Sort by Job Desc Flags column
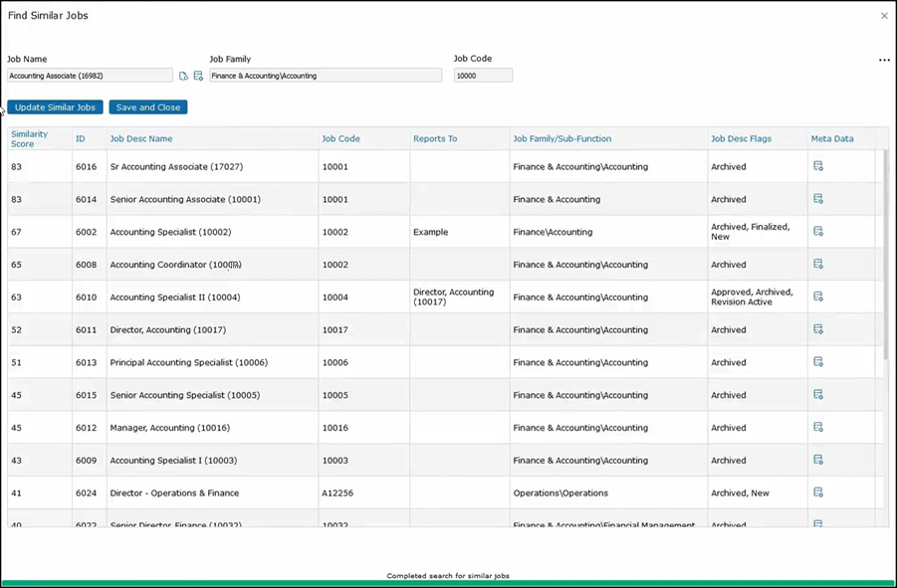Screen dimensions: 897x588 coord(741,138)
